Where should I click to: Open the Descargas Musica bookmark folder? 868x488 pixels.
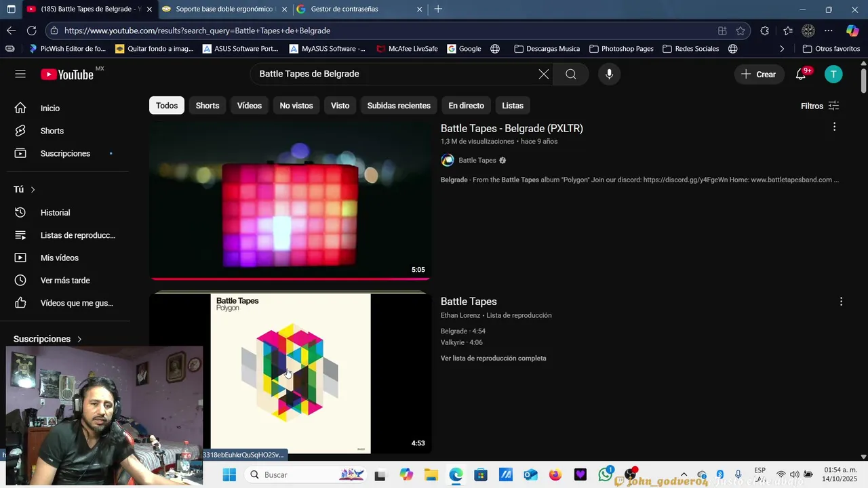point(547,49)
